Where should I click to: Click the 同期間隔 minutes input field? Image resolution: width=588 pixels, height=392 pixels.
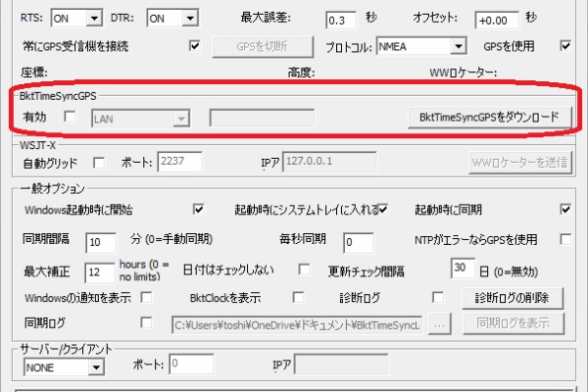[x=100, y=242]
